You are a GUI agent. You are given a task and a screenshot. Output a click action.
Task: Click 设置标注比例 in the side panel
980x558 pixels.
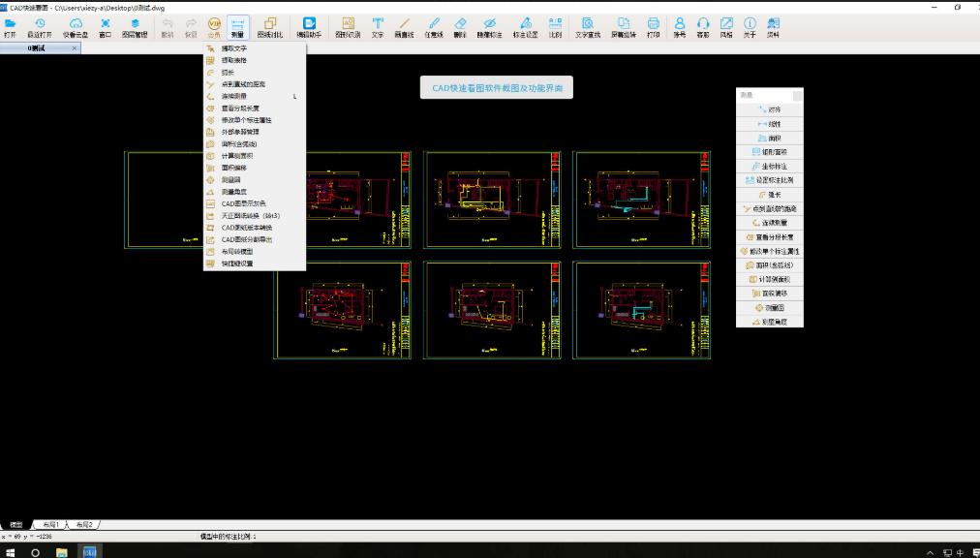pyautogui.click(x=770, y=180)
